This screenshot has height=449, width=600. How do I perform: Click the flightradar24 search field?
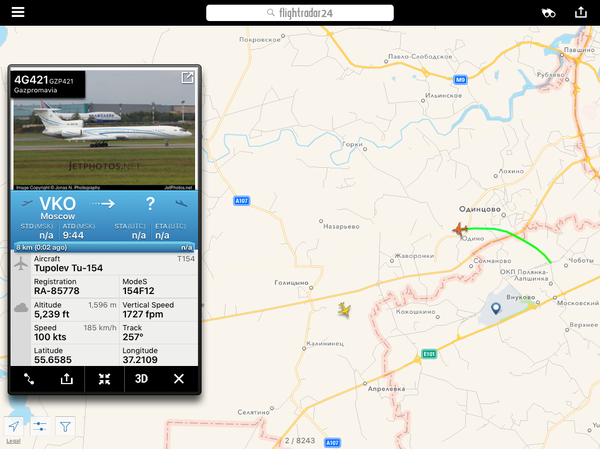pos(300,13)
